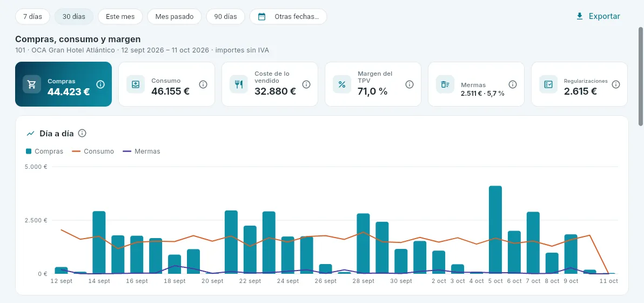Click the 2 oct axis label

[439, 281]
